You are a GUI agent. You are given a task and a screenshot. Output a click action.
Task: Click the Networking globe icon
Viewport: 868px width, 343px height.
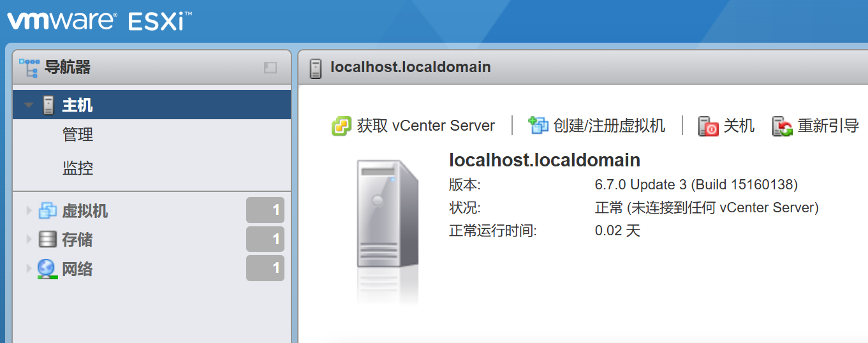[x=47, y=269]
